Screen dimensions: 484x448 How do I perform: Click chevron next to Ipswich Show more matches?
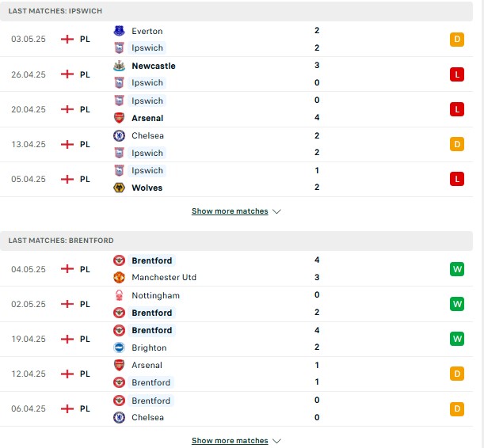pos(276,211)
